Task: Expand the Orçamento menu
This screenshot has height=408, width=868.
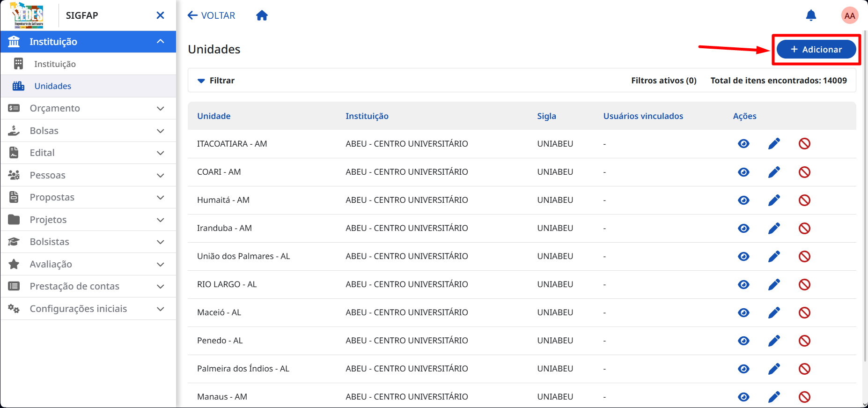Action: click(88, 108)
